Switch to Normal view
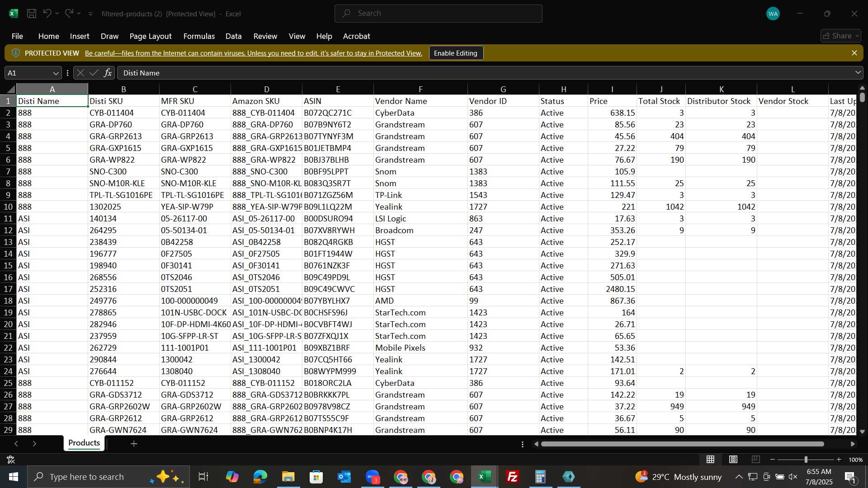The height and width of the screenshot is (488, 868). tap(711, 460)
